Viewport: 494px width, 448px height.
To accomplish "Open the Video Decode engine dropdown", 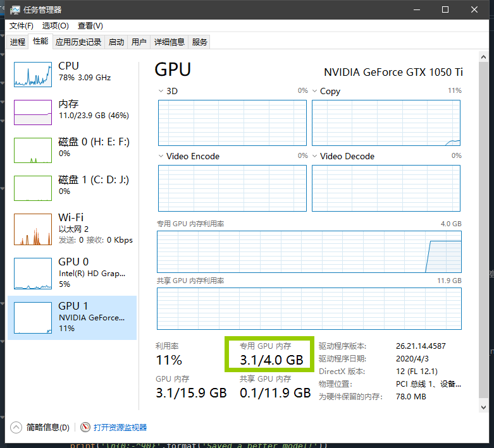I will click(x=314, y=156).
